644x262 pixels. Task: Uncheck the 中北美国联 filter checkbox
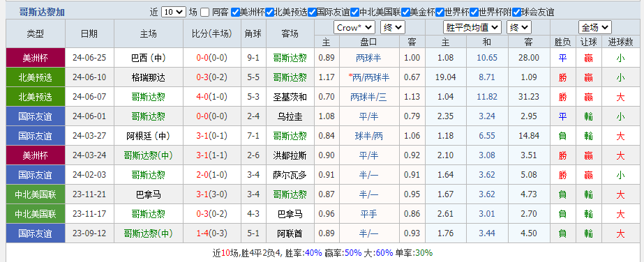click(355, 13)
